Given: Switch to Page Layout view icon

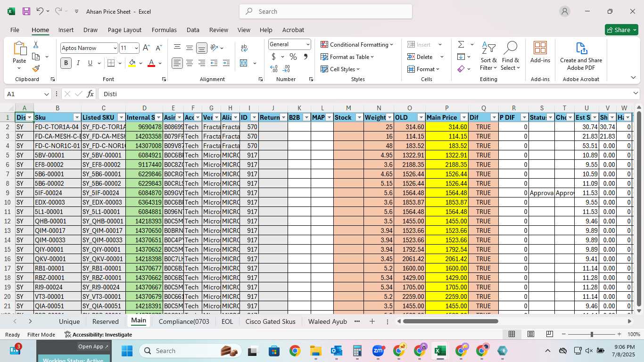Looking at the screenshot, I should pos(530,334).
